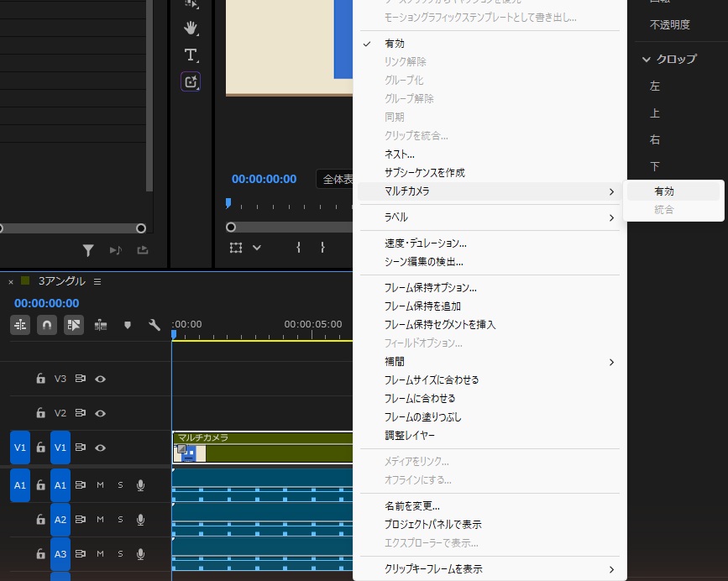Expand the マルチカメラ submenu
The image size is (728, 581).
(x=489, y=191)
